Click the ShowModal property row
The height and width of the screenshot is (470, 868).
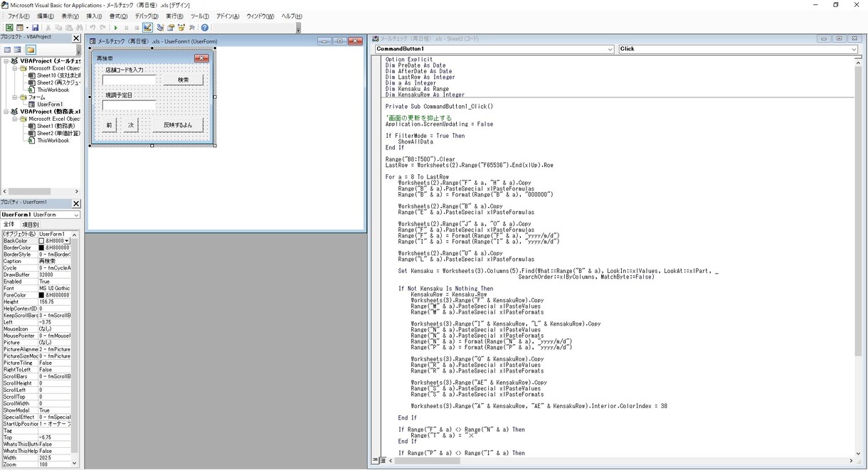pos(36,410)
